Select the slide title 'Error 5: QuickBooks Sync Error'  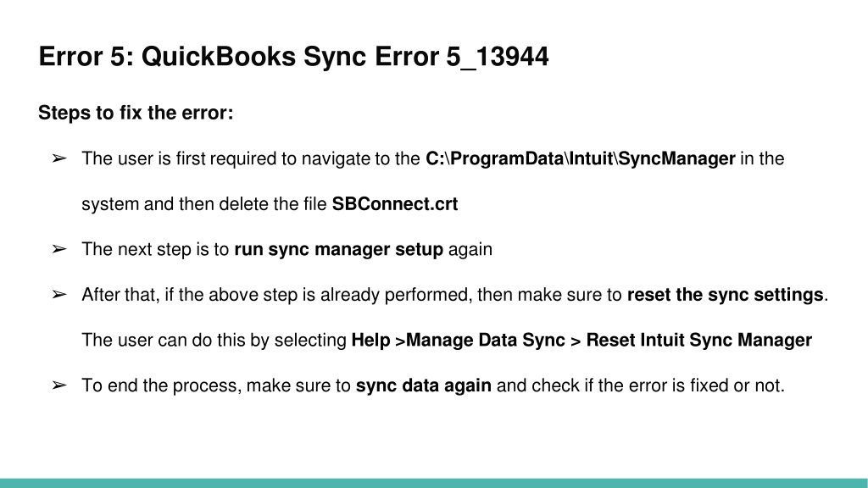(x=239, y=57)
